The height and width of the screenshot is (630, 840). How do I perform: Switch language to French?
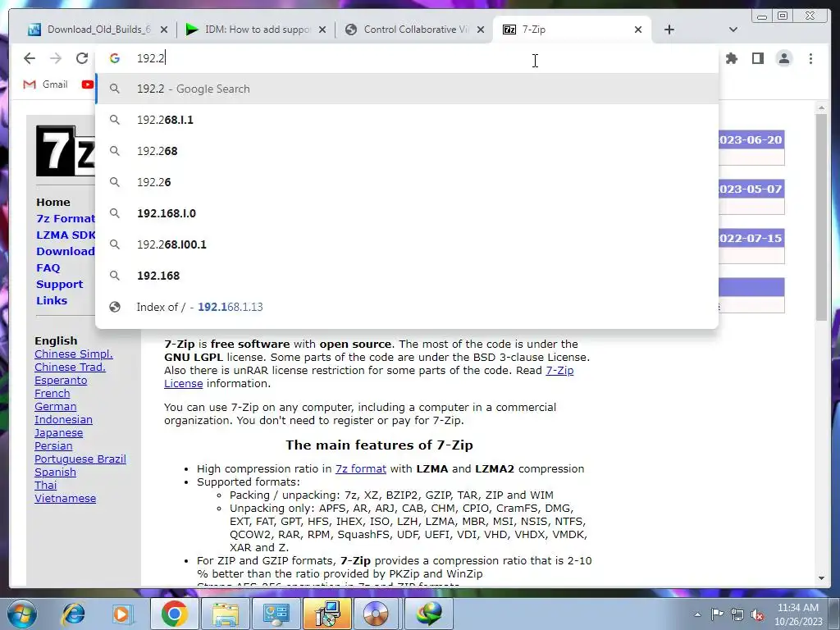pyautogui.click(x=52, y=394)
